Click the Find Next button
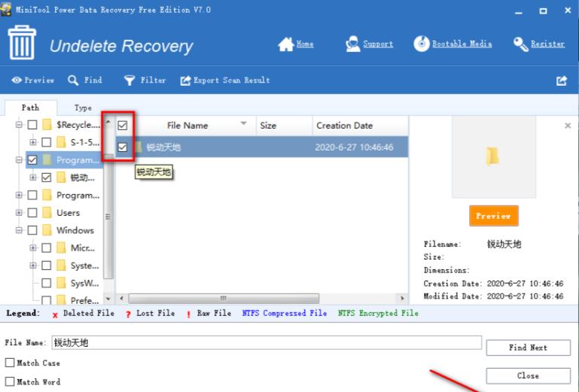The height and width of the screenshot is (392, 579). click(x=527, y=348)
